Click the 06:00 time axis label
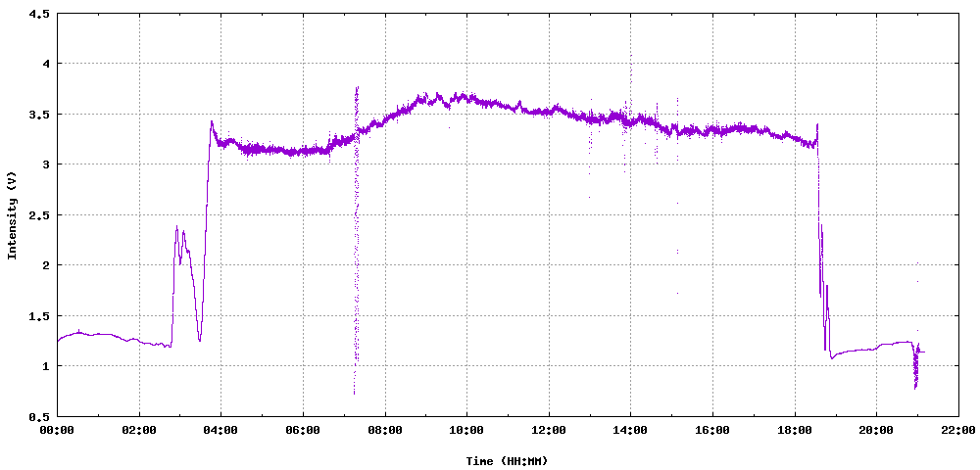Screen dimensions: 980x470 tap(303, 430)
